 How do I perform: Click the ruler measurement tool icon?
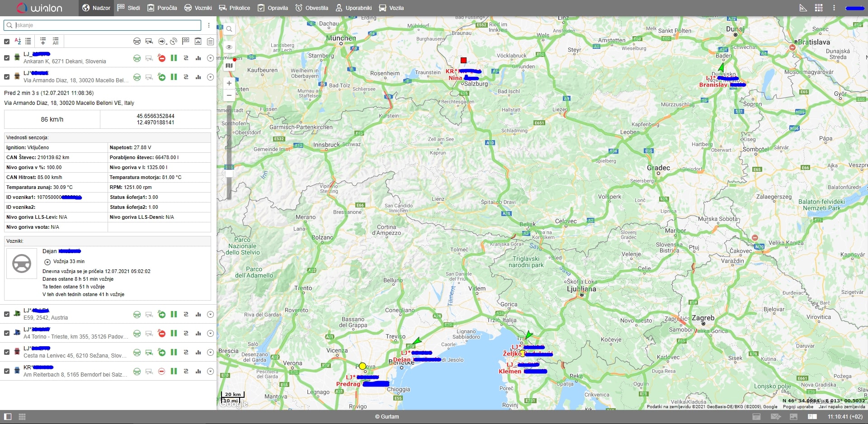click(803, 8)
